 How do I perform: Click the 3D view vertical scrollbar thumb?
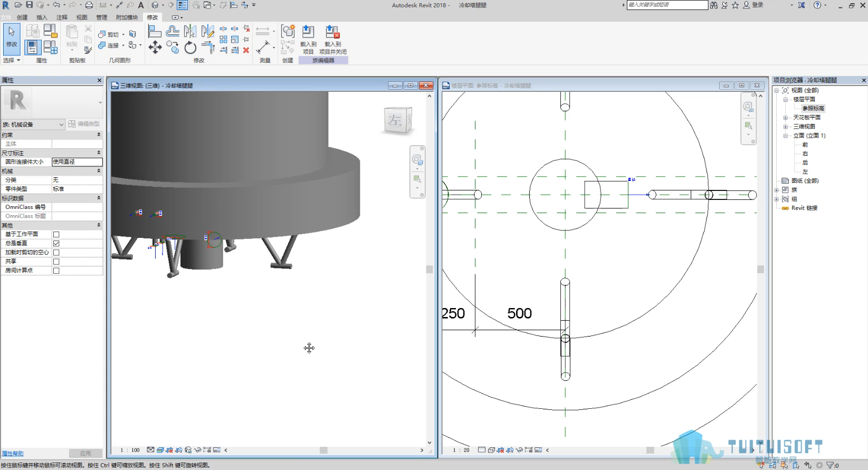(430, 269)
